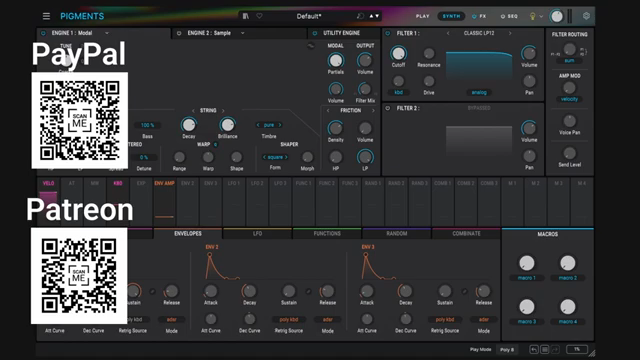Click the macro 1 knob

527,263
